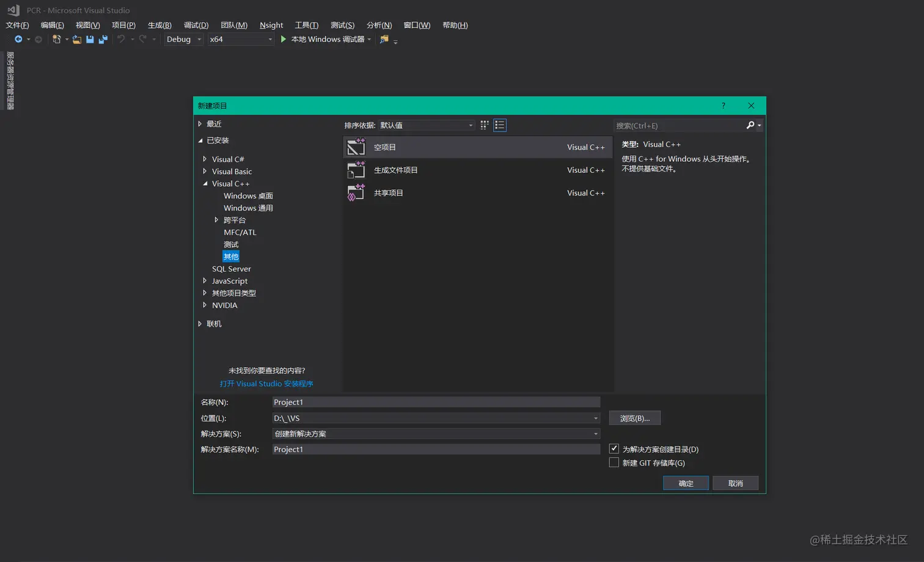
Task: Click the Redo arrow icon
Action: pyautogui.click(x=142, y=39)
